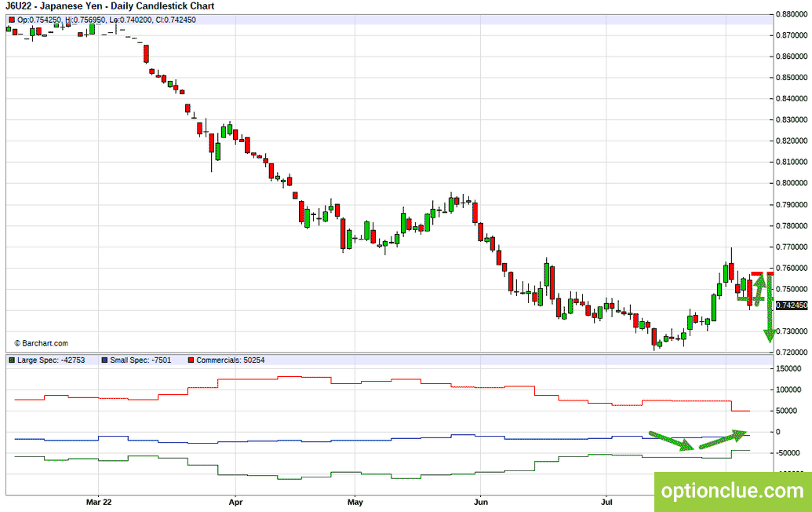Select the Small Spec: -7501 legend label

pyautogui.click(x=140, y=360)
